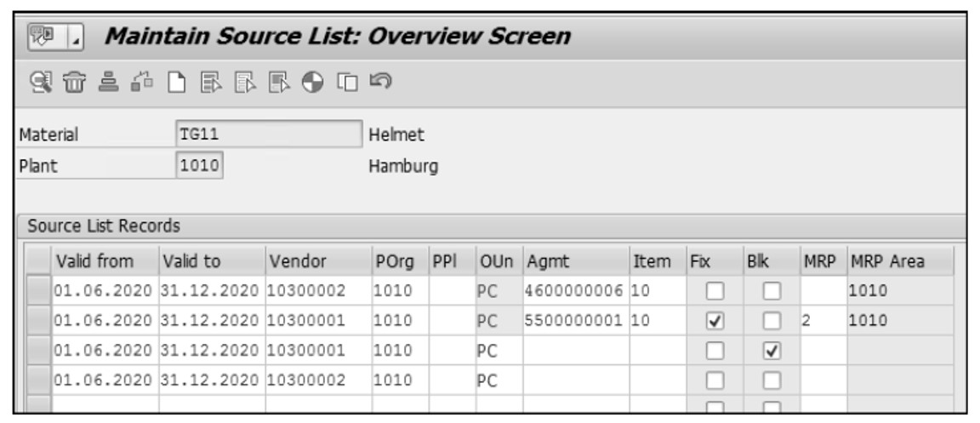This screenshot has height=423, width=980.
Task: Click the Plant field containing 1010
Action: point(199,166)
